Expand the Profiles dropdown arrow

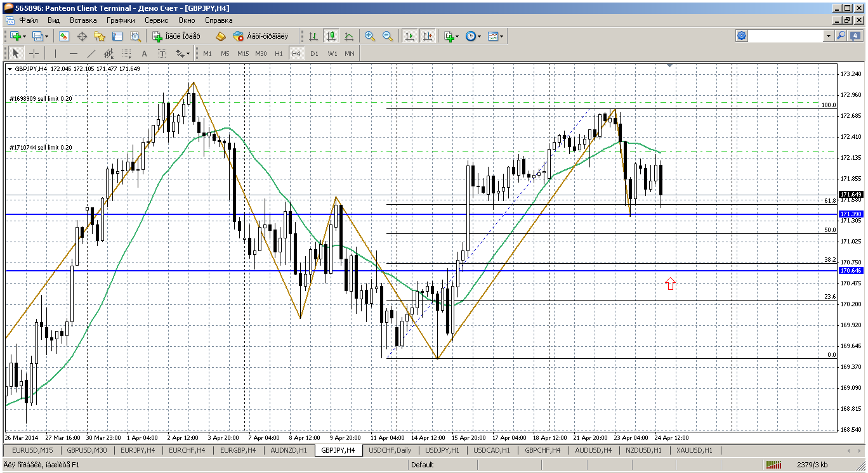pos(48,36)
